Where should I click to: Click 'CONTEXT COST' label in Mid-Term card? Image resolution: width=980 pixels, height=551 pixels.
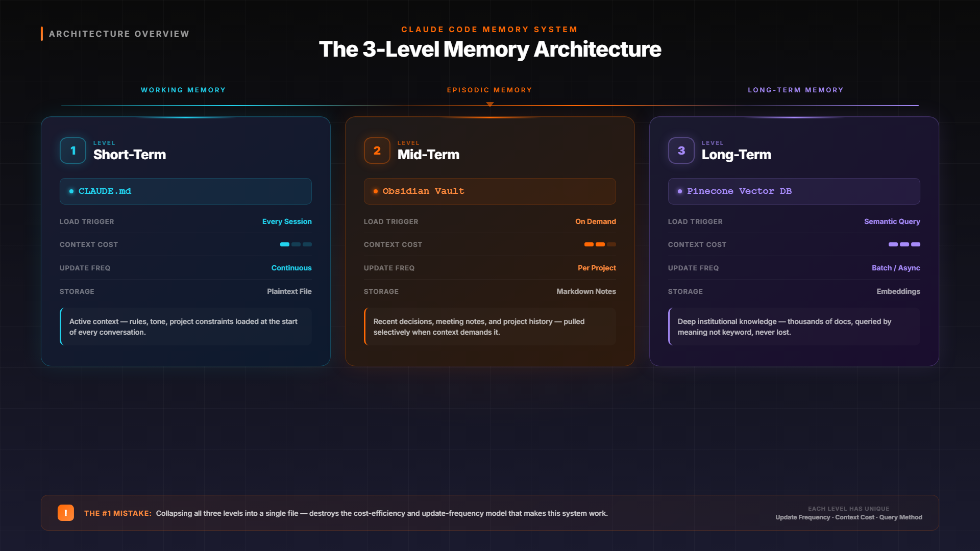tap(393, 244)
